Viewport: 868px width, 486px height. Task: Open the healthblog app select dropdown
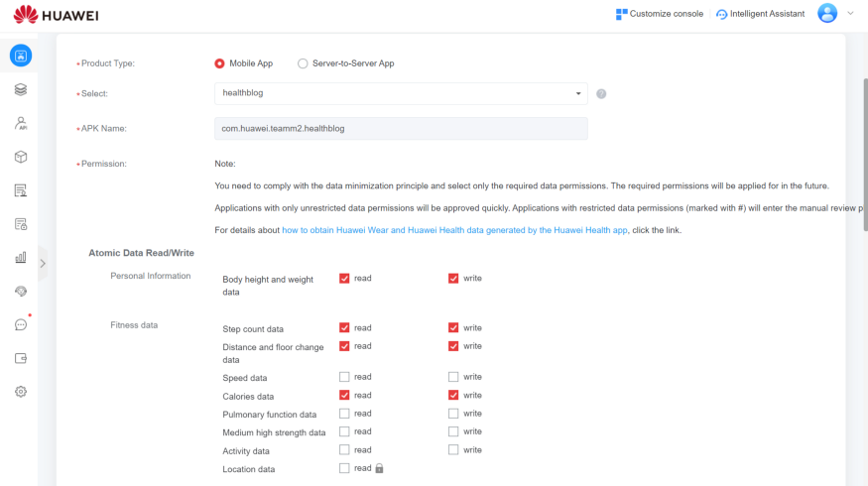401,93
